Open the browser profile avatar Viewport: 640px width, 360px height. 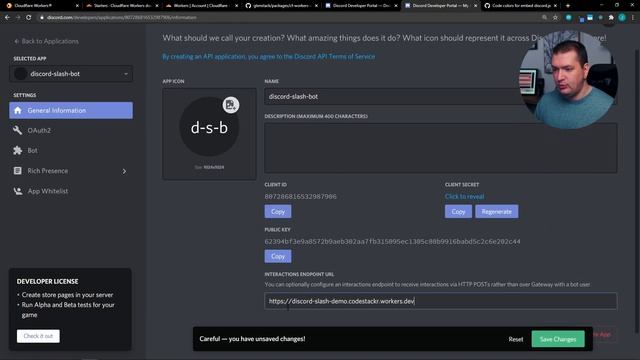pos(622,18)
